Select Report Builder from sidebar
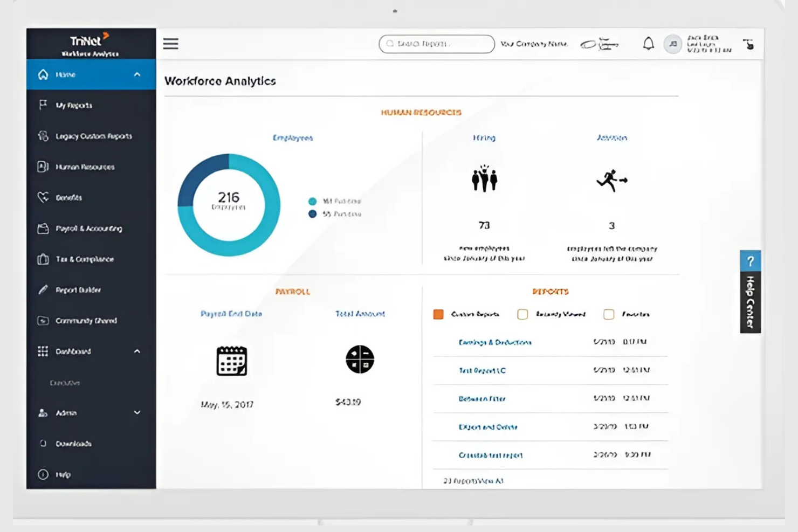 (78, 290)
